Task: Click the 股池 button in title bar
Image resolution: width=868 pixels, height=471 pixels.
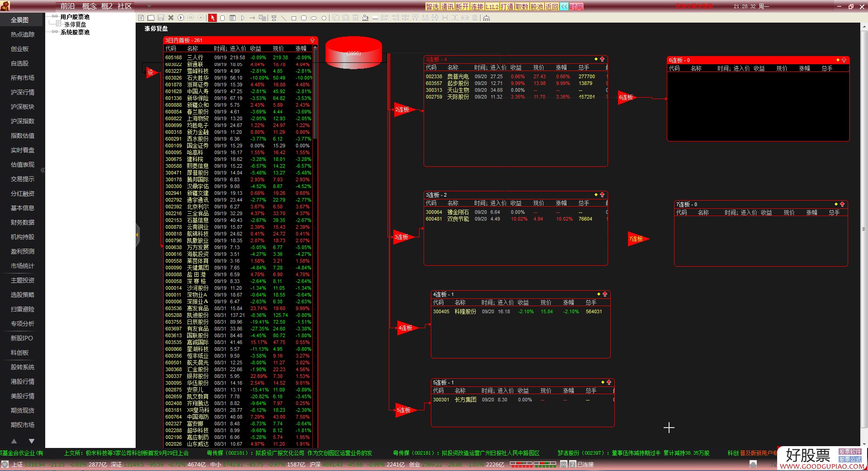Action: point(537,6)
